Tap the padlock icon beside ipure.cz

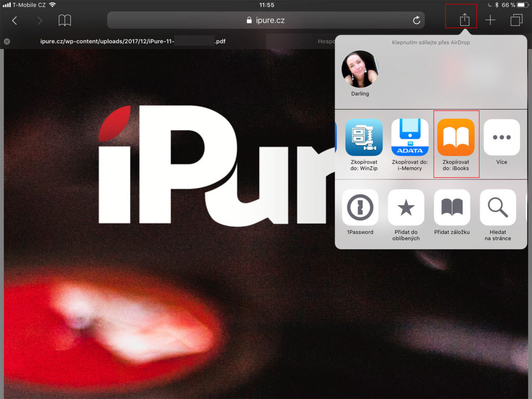pos(249,20)
